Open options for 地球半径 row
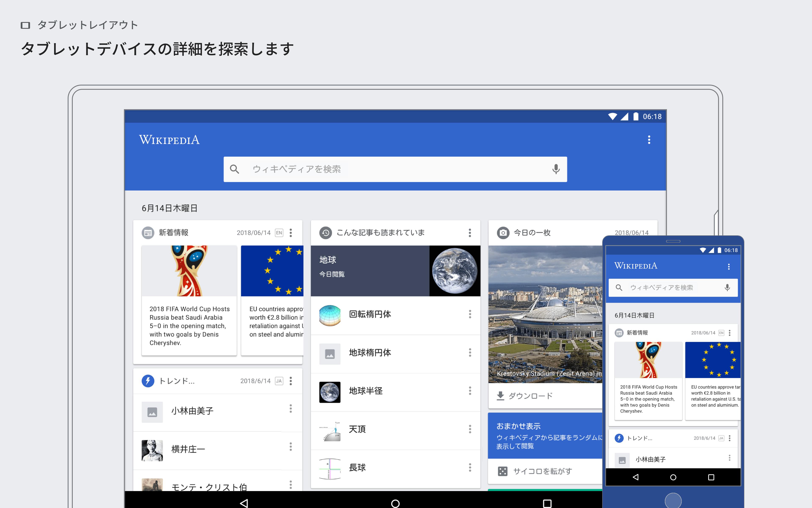The image size is (812, 508). [x=470, y=391]
